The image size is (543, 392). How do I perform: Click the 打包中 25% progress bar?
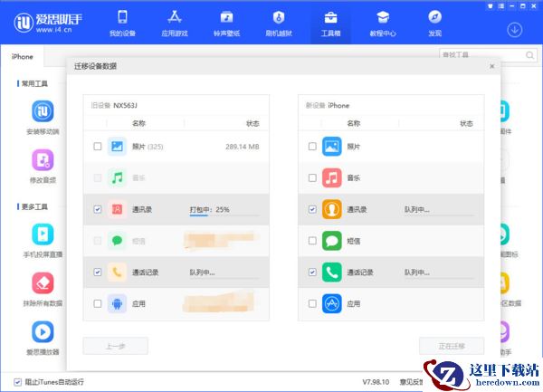(x=224, y=215)
